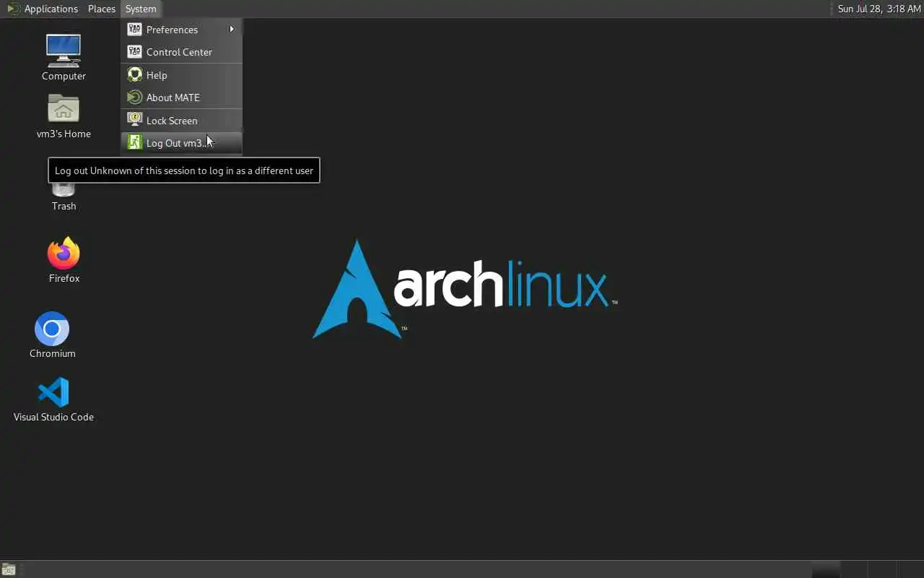Close the System menu via its panel label

(140, 9)
